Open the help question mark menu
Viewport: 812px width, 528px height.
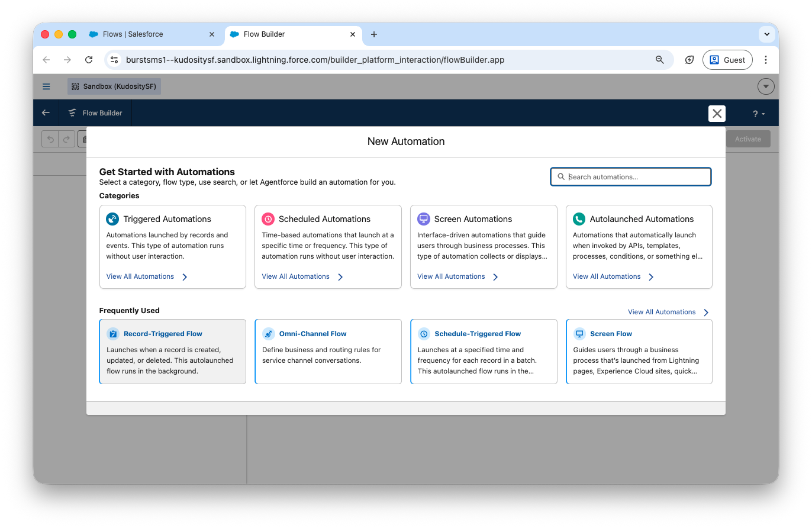[758, 114]
